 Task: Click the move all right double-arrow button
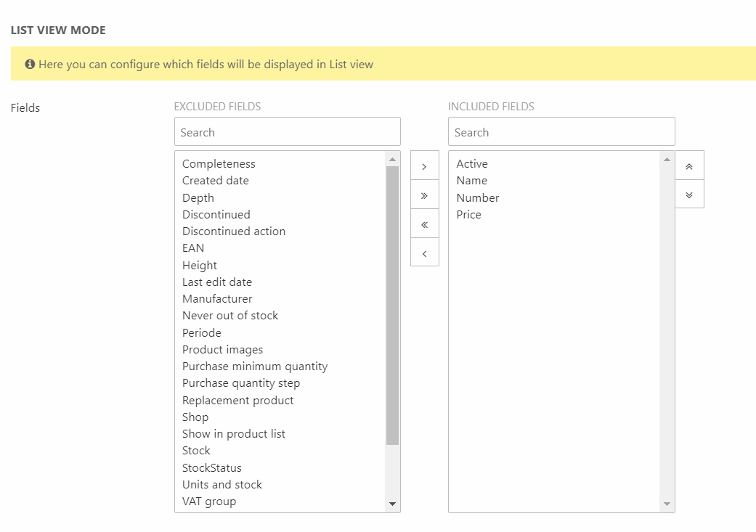pos(424,195)
